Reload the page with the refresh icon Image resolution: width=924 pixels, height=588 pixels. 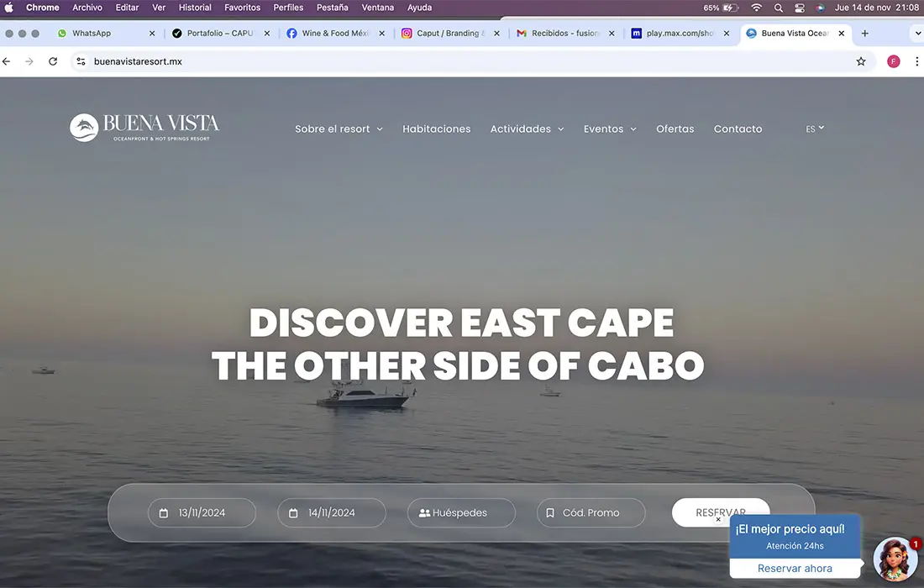coord(53,61)
